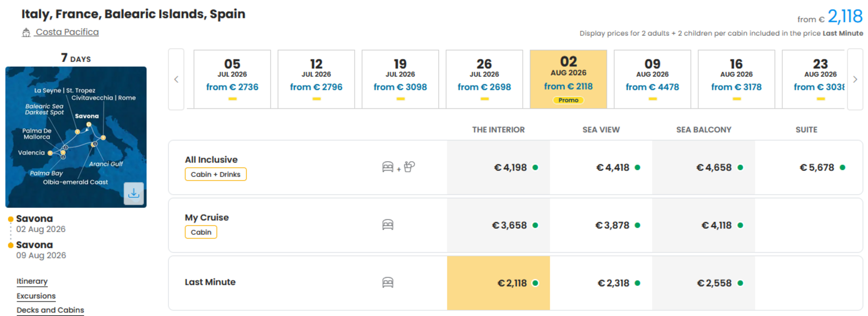
Task: Click bed icon in Last Minute row
Action: 388,282
